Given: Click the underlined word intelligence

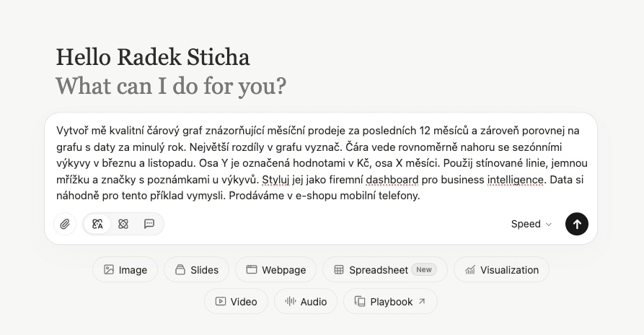Looking at the screenshot, I should (x=516, y=180).
